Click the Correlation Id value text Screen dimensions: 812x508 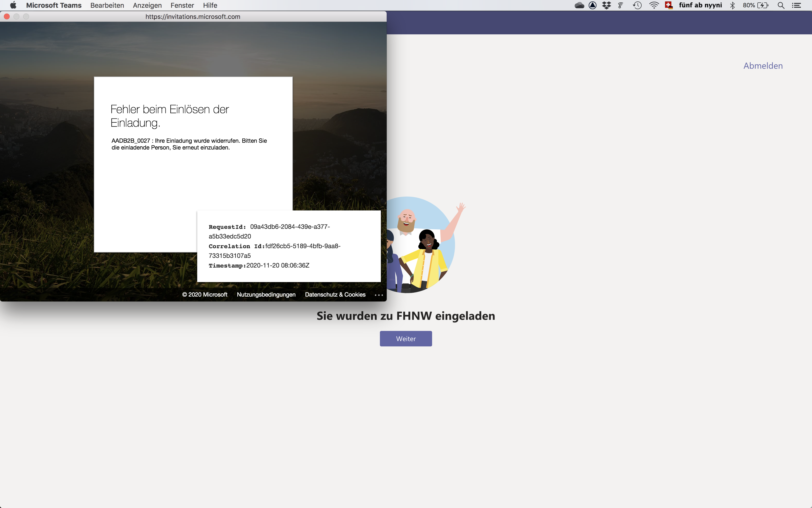tap(275, 251)
